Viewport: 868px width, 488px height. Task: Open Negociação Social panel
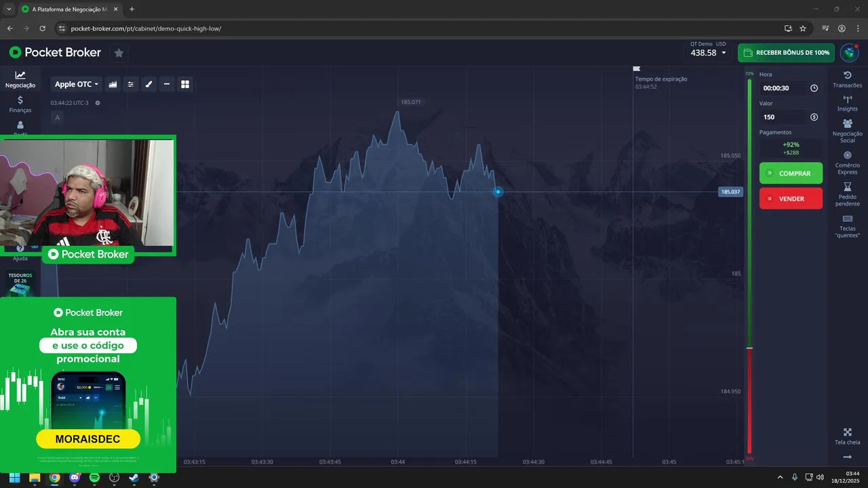848,131
